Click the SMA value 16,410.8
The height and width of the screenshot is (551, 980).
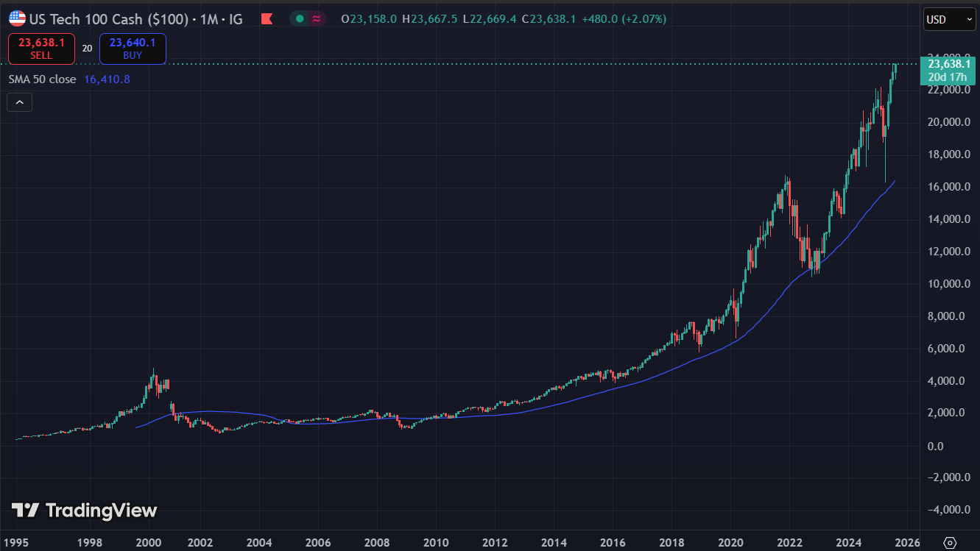107,79
